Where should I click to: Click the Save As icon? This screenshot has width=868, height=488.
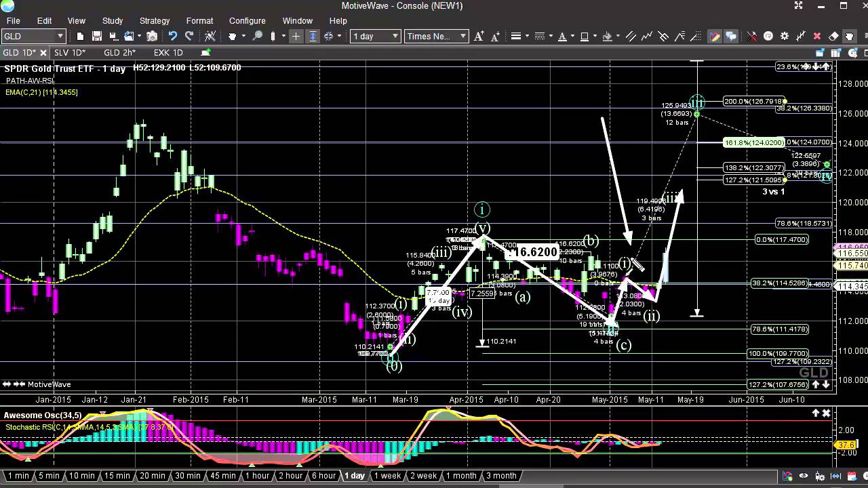pos(113,36)
